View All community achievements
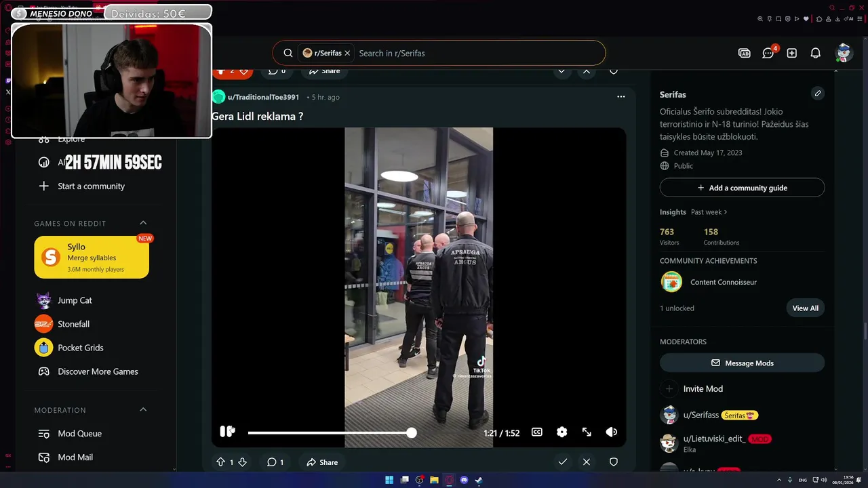This screenshot has width=868, height=488. coord(806,308)
